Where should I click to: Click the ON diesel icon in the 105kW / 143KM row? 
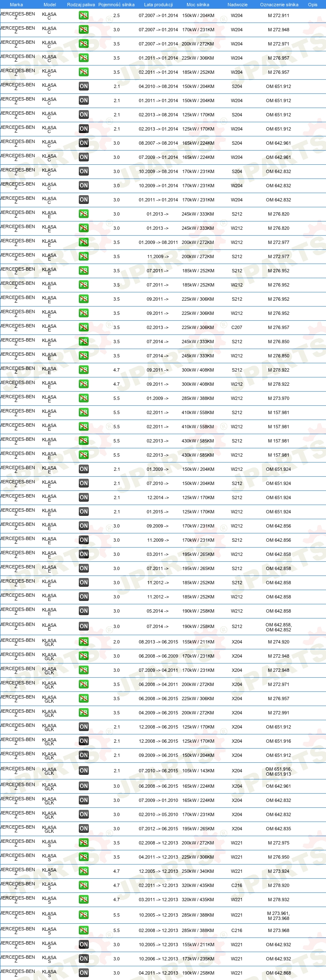pyautogui.click(x=84, y=771)
